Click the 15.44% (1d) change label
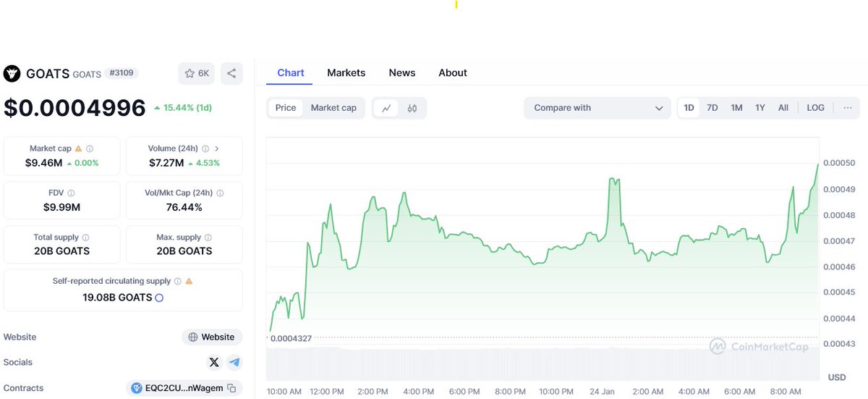 click(x=183, y=108)
